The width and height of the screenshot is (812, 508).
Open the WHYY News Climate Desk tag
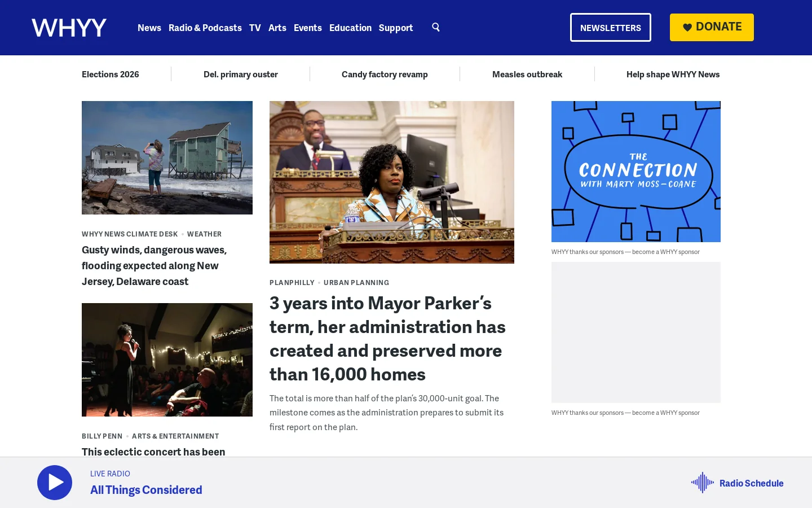[x=130, y=234]
